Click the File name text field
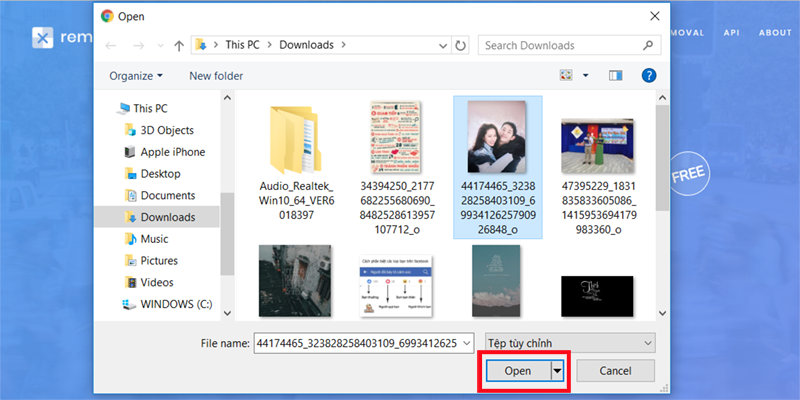Screen dimensions: 800x400 point(357,343)
